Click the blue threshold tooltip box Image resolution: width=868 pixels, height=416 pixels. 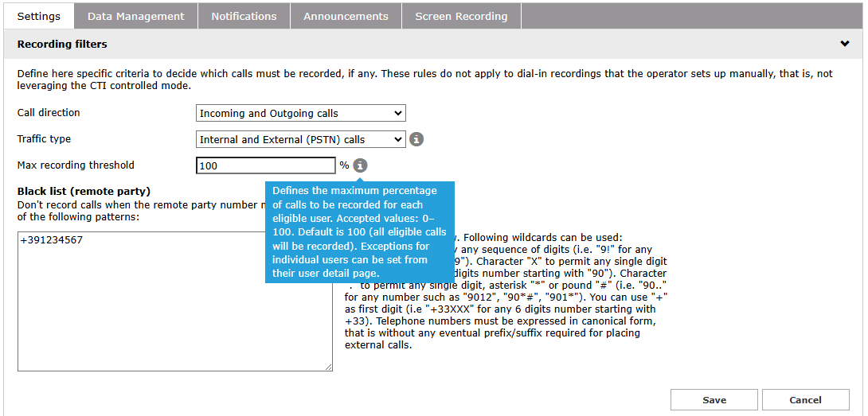tap(359, 231)
